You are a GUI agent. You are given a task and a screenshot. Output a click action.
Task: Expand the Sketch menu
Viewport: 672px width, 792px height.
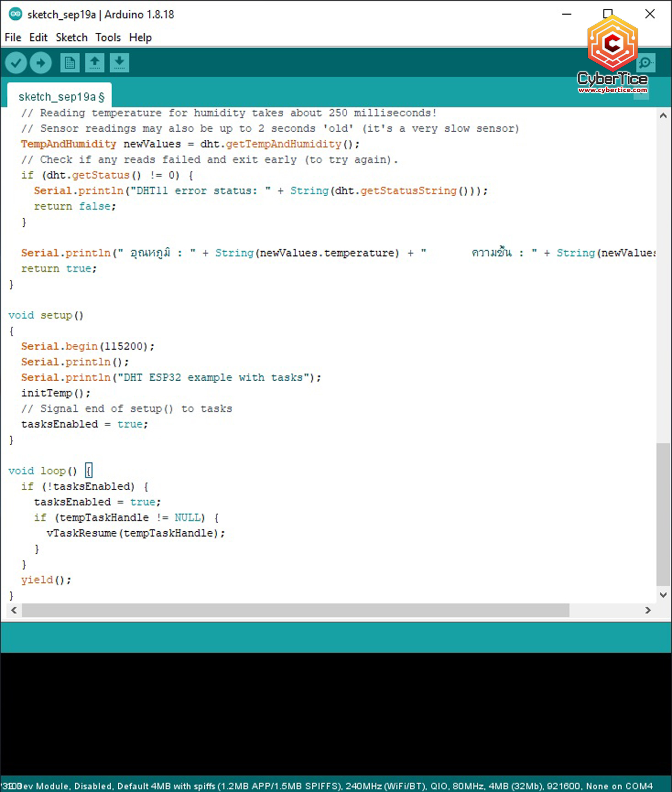71,38
